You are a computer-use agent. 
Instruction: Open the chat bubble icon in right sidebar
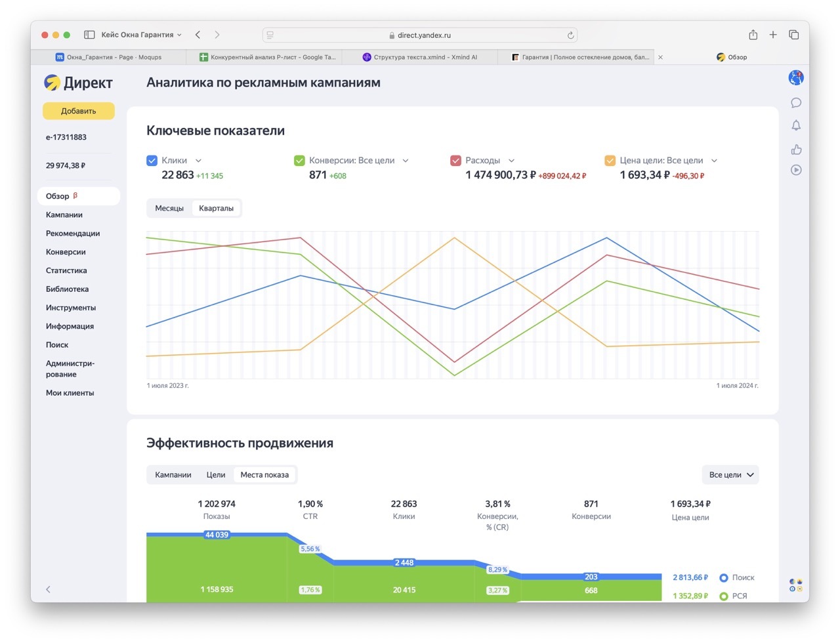[x=796, y=103]
